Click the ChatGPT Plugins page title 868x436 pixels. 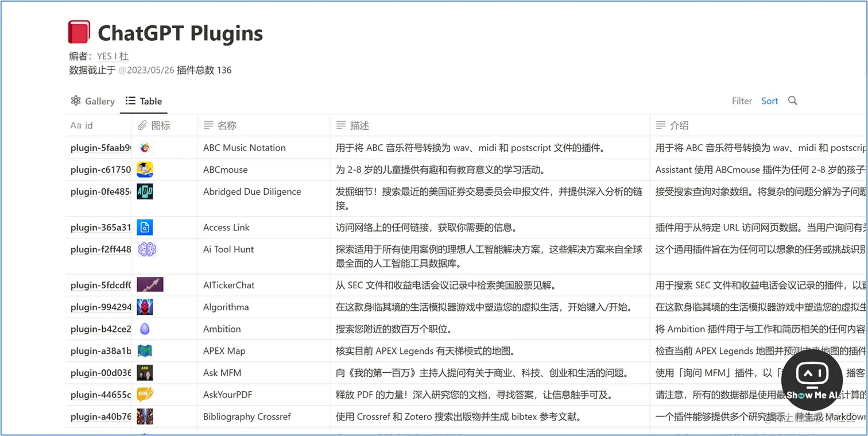[x=180, y=33]
